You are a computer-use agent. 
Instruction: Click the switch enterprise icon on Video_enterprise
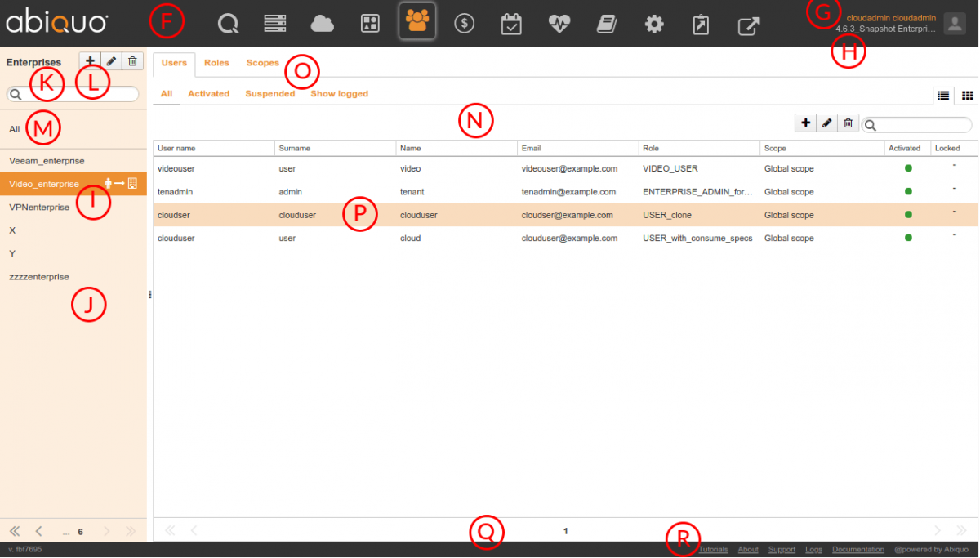(121, 184)
